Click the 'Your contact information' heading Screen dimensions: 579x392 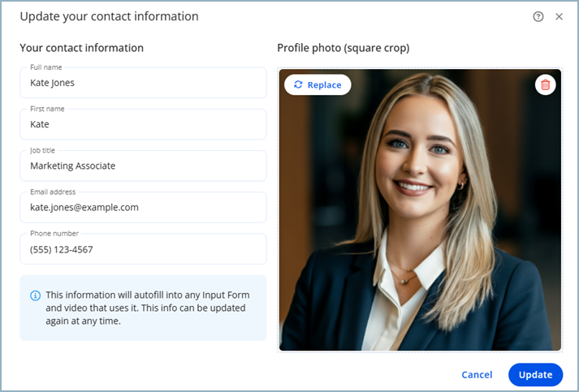click(81, 48)
